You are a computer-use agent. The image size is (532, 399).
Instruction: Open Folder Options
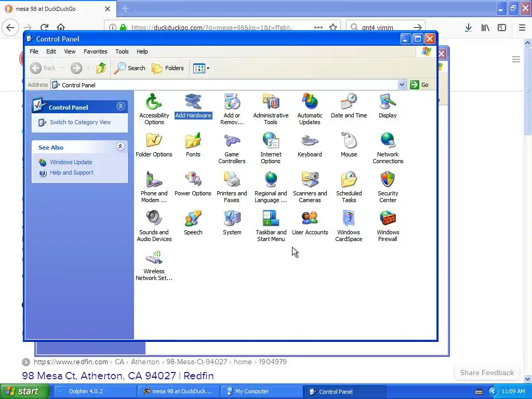click(x=154, y=145)
